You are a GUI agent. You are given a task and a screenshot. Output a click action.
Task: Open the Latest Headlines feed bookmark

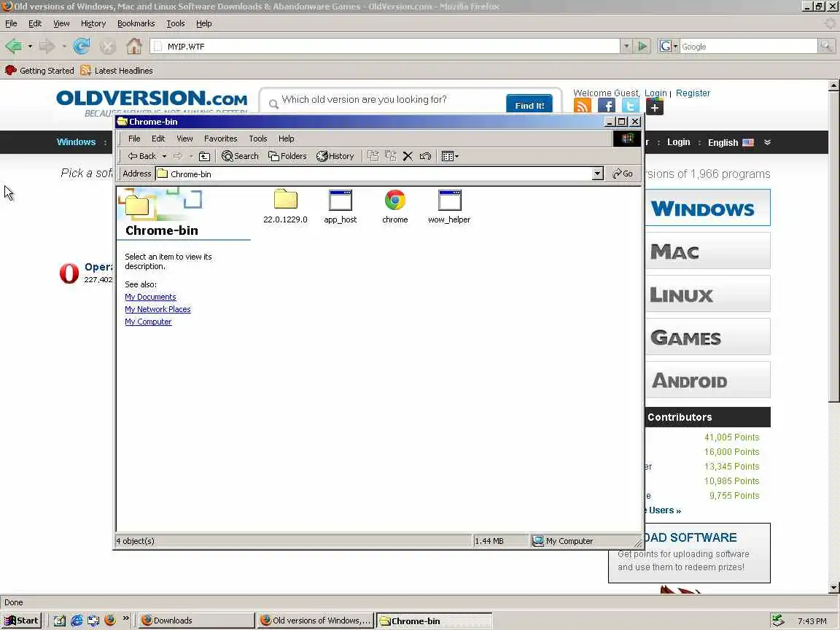coord(117,70)
